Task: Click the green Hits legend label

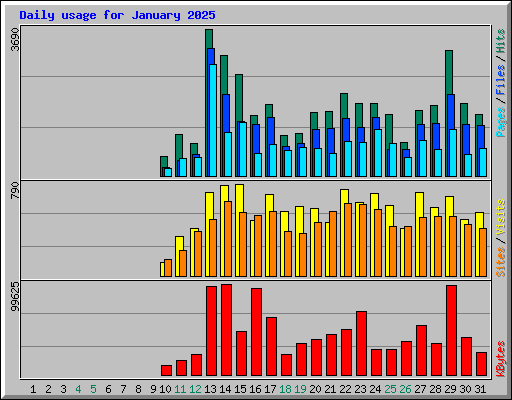Action: pos(501,41)
